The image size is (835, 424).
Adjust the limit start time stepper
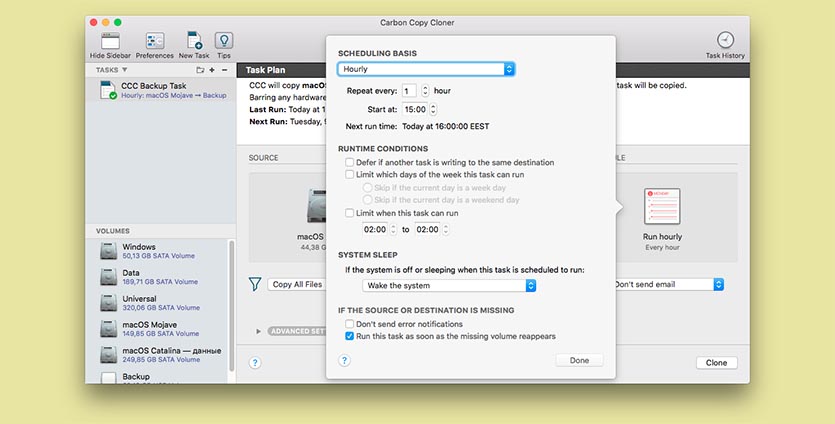click(x=394, y=230)
